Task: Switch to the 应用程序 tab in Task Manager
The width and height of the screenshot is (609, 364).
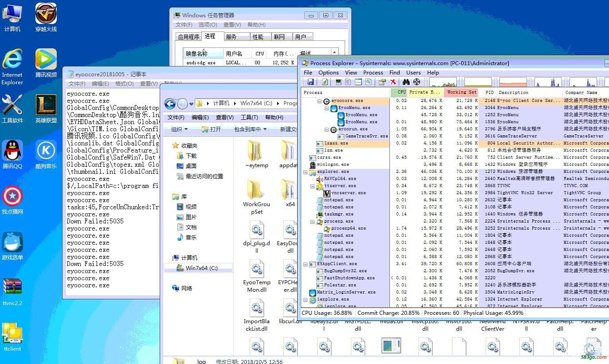Action: coord(189,37)
